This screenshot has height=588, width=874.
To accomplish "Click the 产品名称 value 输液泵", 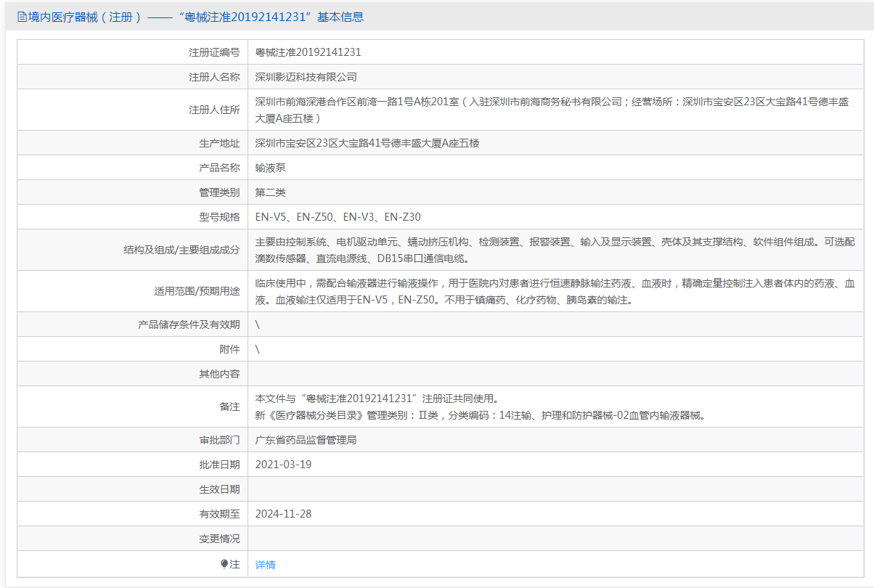I will pyautogui.click(x=271, y=168).
